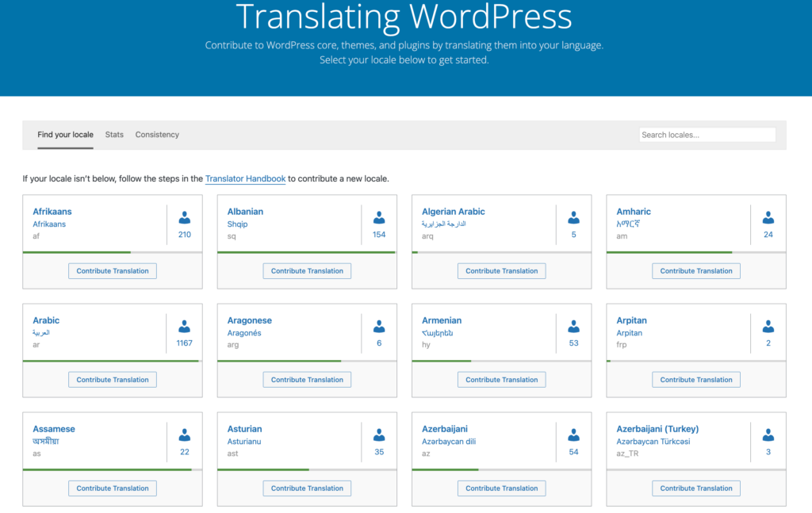The height and width of the screenshot is (513, 812).
Task: Contribute Translation for Azerbaijani
Action: click(x=502, y=488)
